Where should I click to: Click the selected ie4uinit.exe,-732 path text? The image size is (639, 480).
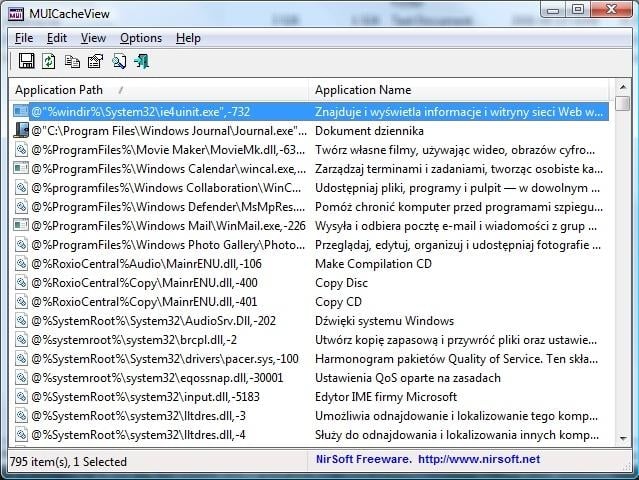(140, 111)
